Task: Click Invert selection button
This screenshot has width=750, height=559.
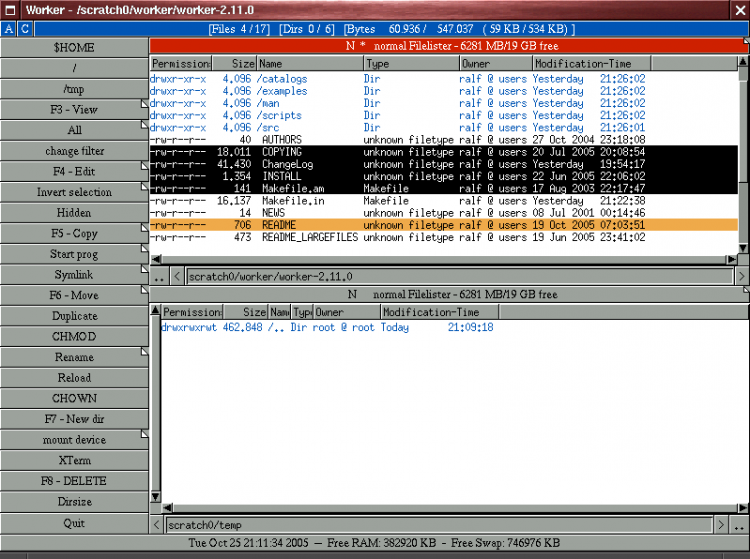Action: point(74,192)
